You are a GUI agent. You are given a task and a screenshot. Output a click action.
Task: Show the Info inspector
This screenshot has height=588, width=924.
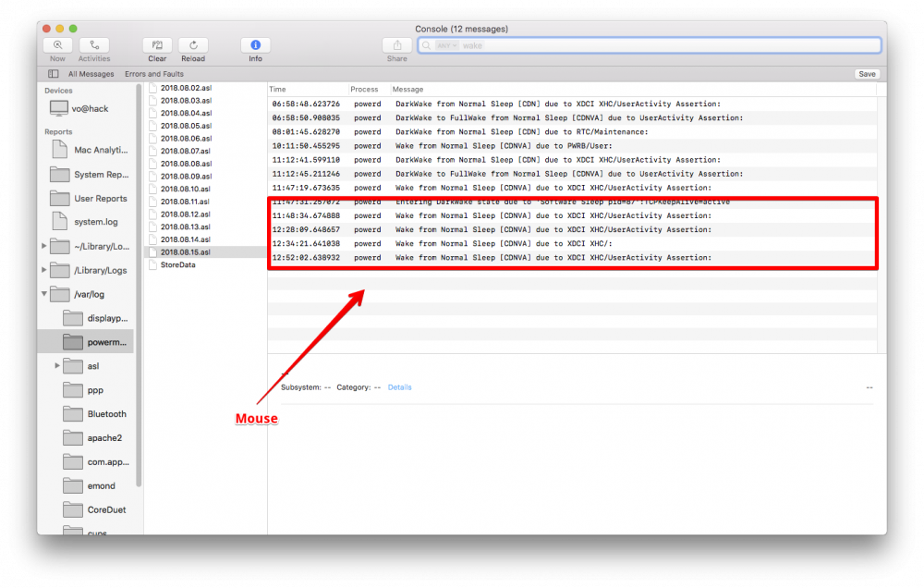pos(255,45)
